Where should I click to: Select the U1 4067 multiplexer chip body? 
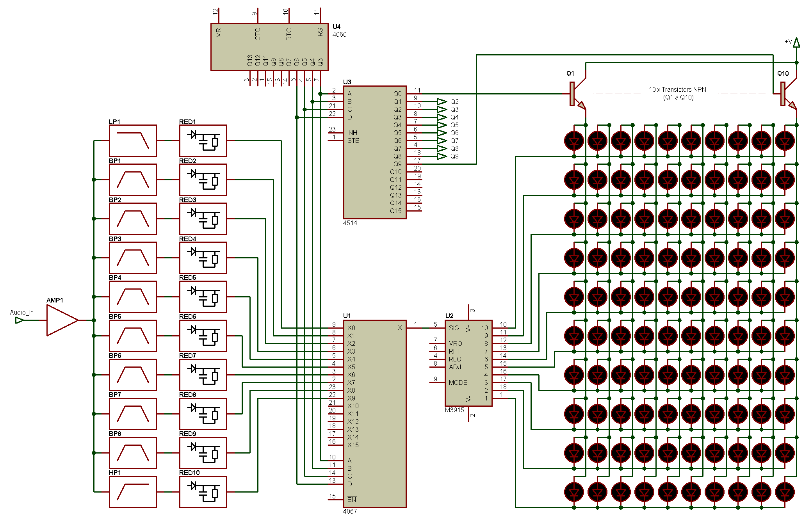[x=375, y=414]
